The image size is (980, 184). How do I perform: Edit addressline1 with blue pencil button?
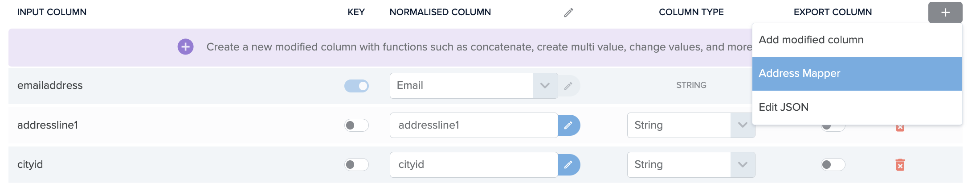click(x=569, y=125)
